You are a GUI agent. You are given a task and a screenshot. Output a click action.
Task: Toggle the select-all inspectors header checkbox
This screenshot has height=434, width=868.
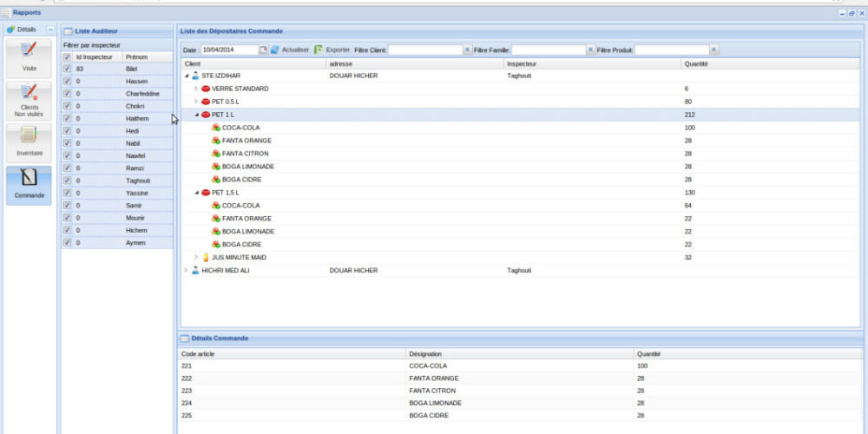[x=67, y=56]
